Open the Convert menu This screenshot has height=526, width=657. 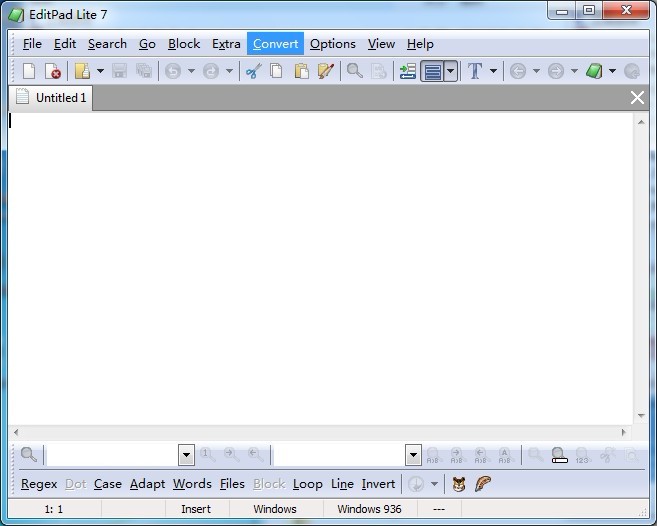coord(275,43)
